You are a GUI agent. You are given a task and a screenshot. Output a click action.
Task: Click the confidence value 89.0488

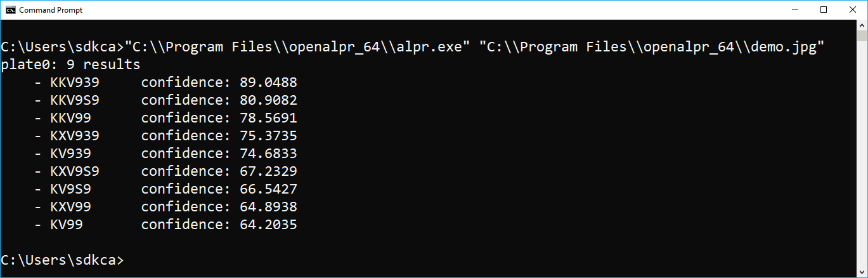(268, 83)
